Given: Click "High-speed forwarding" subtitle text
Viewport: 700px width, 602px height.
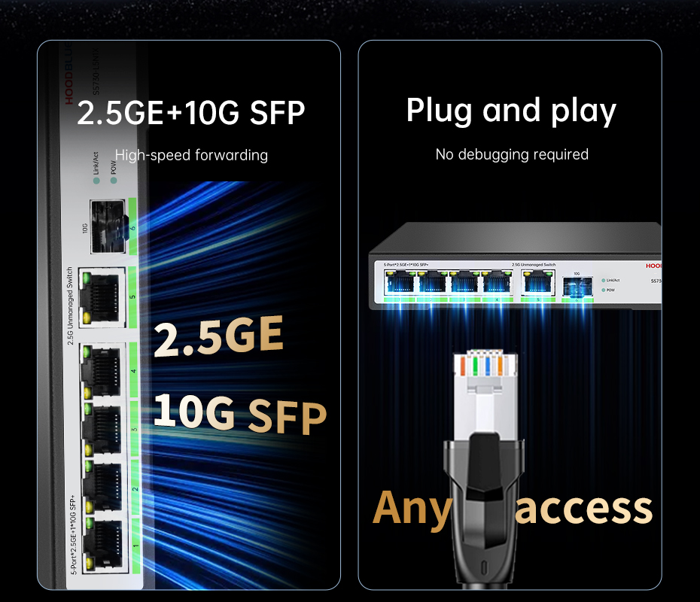Looking at the screenshot, I should point(191,155).
